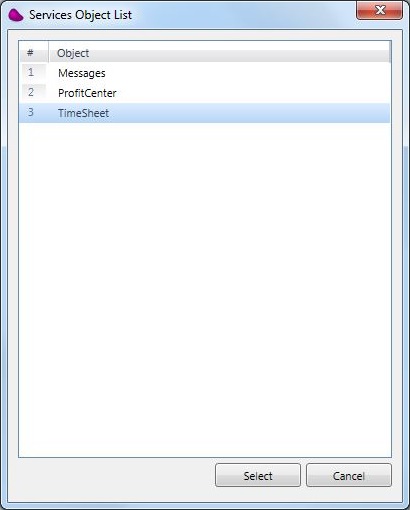The height and width of the screenshot is (510, 410).
Task: Click row number 2 cell
Action: pyautogui.click(x=34, y=92)
